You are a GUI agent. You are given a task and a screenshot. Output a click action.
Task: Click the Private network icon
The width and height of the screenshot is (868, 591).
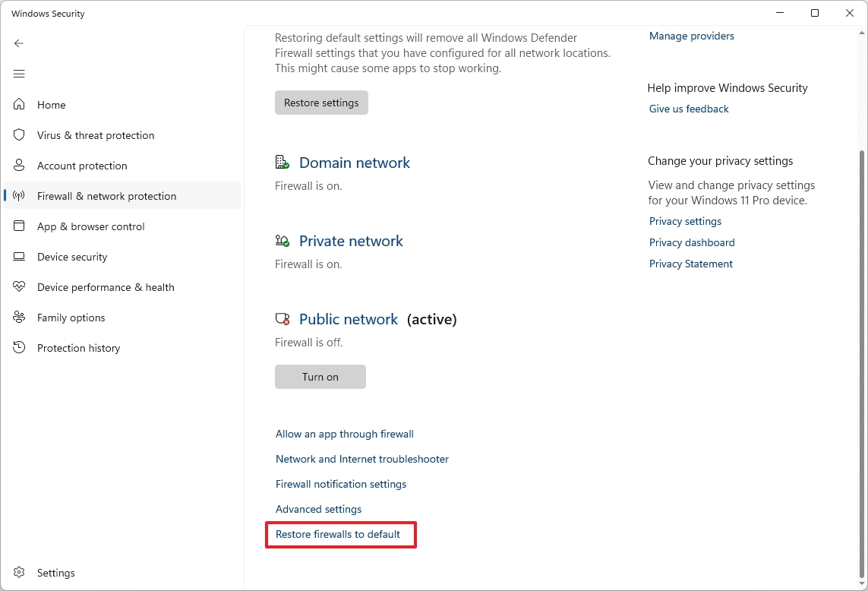[282, 240]
